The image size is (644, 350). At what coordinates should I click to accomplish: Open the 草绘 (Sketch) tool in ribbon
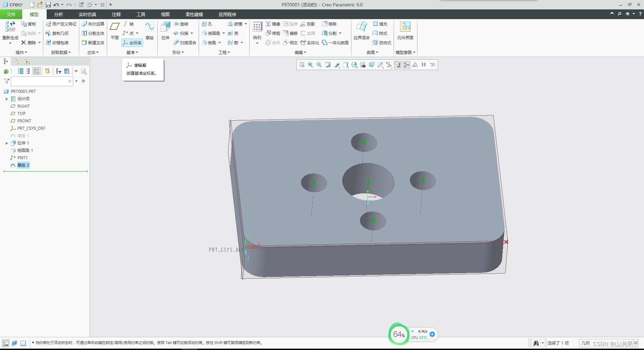[x=149, y=27]
